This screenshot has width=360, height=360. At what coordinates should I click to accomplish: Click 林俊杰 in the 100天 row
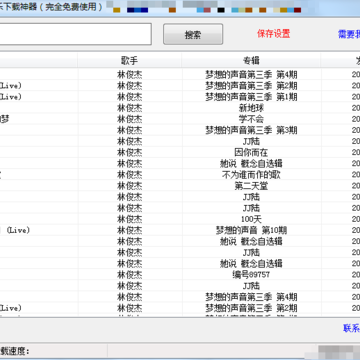tap(130, 219)
